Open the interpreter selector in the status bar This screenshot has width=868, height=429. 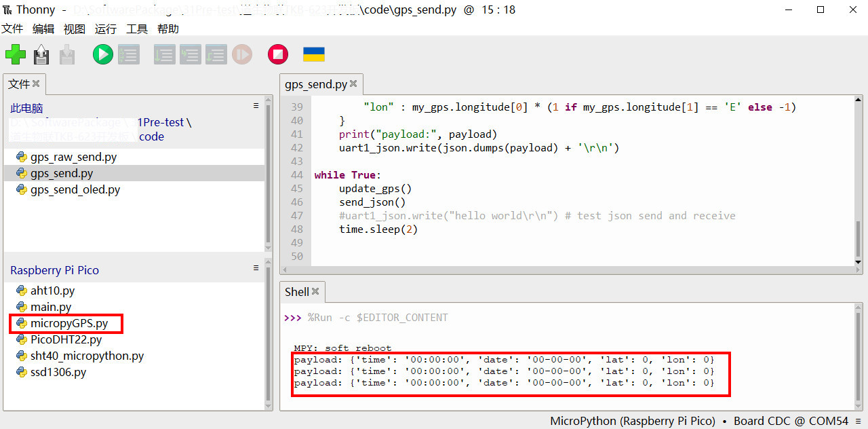(x=857, y=420)
